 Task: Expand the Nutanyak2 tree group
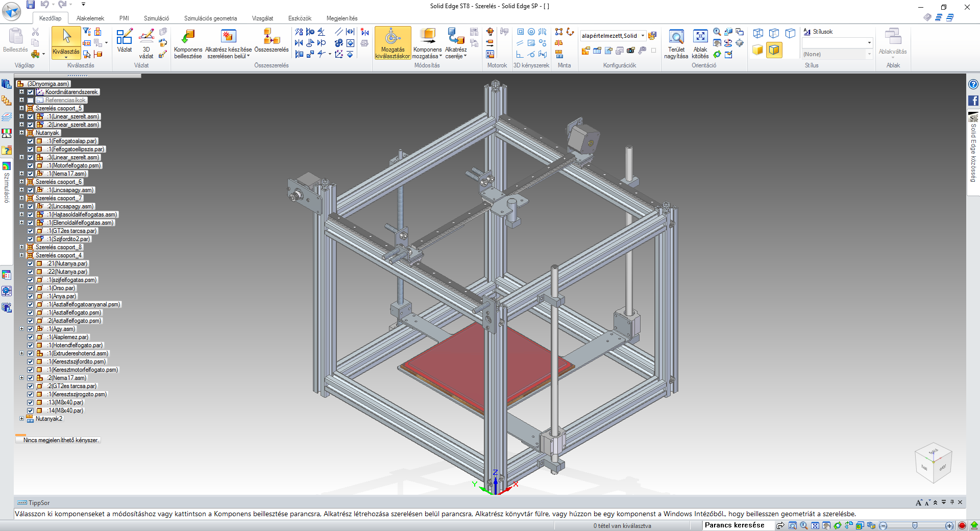point(22,419)
